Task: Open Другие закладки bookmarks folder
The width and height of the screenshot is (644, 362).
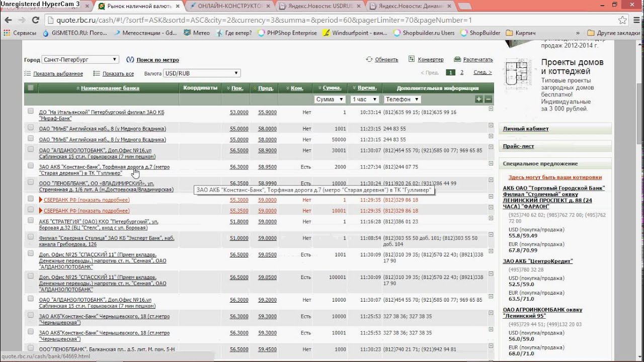Action: pos(614,33)
